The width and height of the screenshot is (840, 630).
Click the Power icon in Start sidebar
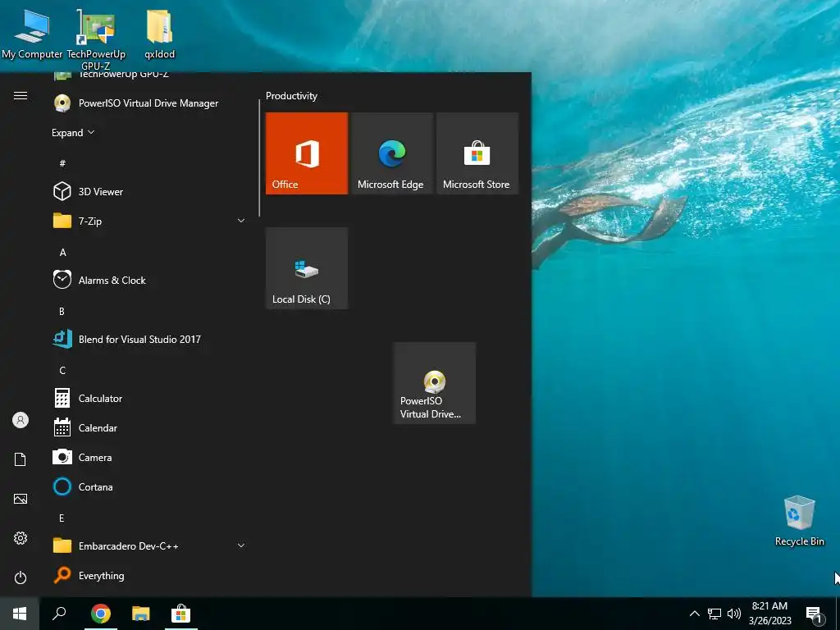pyautogui.click(x=21, y=577)
